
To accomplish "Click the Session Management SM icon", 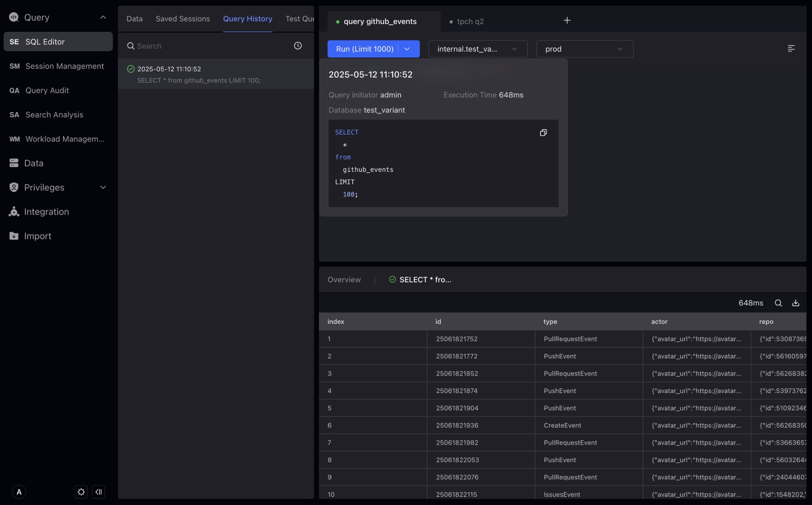I will tap(14, 66).
